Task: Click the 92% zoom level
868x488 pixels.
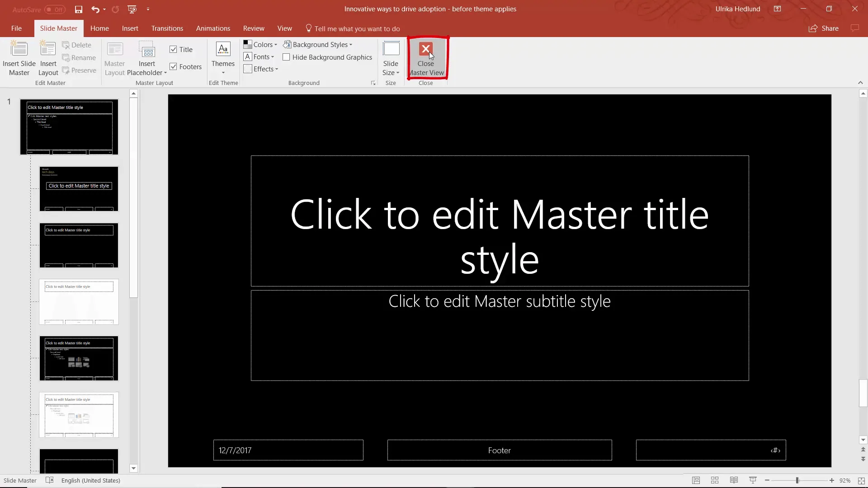Action: 844,480
